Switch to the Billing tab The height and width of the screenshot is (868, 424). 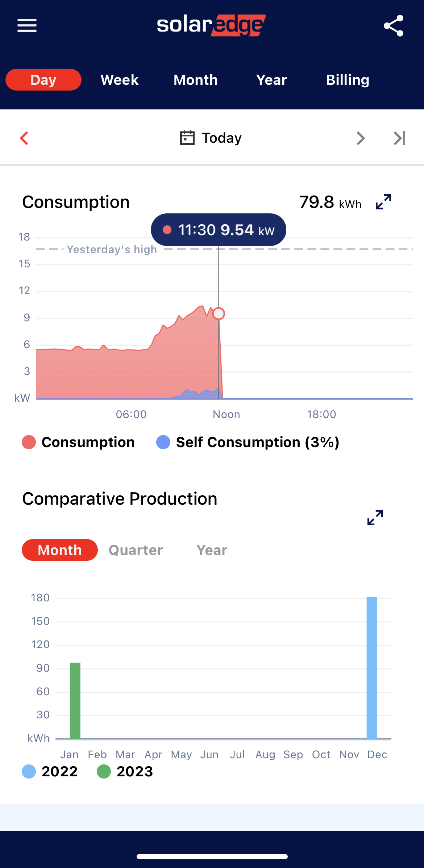(x=348, y=80)
